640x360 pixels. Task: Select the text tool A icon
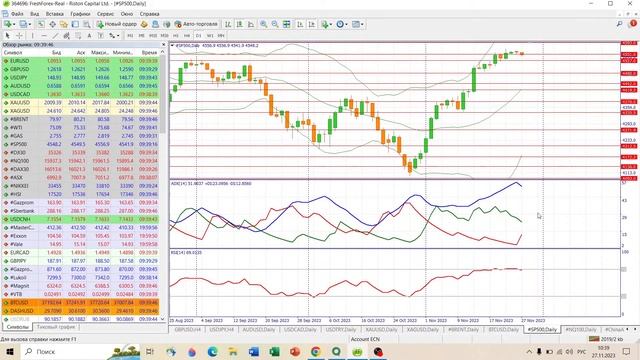pos(89,36)
